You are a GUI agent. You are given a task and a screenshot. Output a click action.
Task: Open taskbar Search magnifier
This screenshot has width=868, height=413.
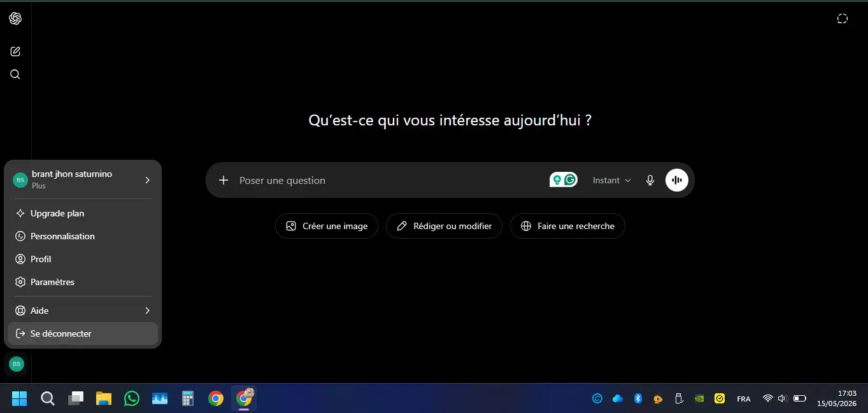coord(48,398)
